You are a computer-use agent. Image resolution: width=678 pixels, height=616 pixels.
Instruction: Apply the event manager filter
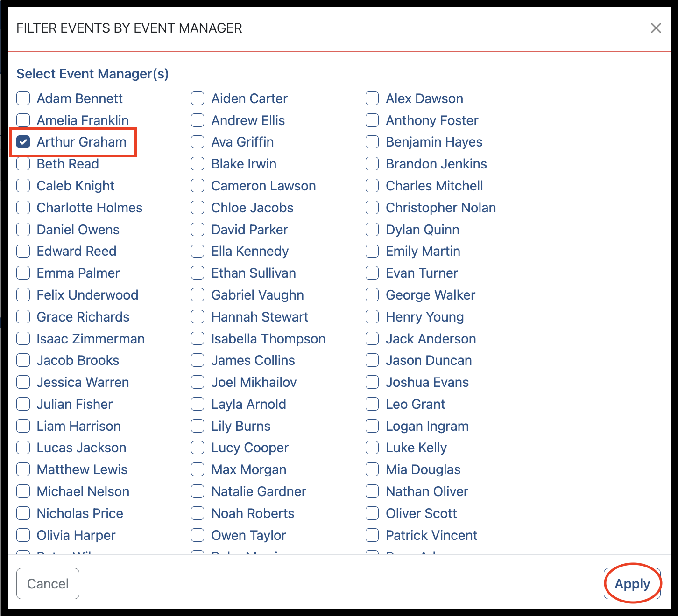pyautogui.click(x=632, y=583)
